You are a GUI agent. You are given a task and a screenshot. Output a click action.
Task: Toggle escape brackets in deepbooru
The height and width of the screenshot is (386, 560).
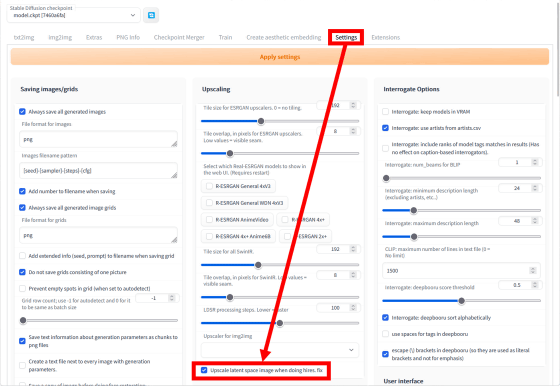point(385,354)
